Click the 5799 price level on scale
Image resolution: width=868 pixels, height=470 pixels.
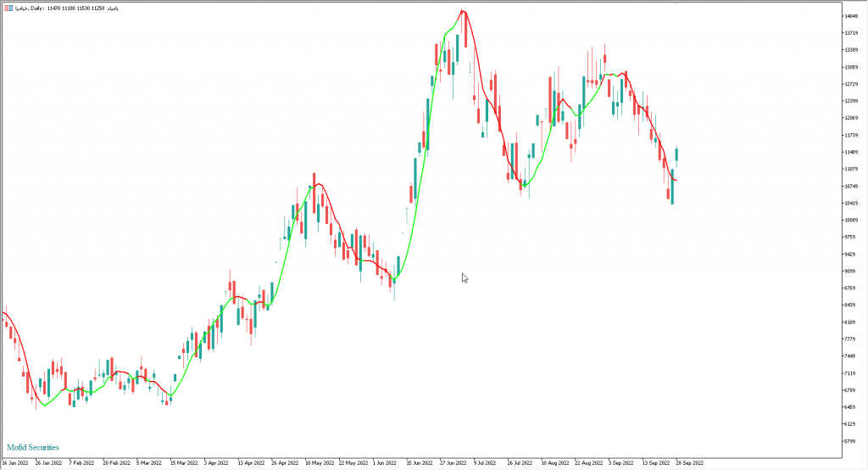(x=851, y=441)
